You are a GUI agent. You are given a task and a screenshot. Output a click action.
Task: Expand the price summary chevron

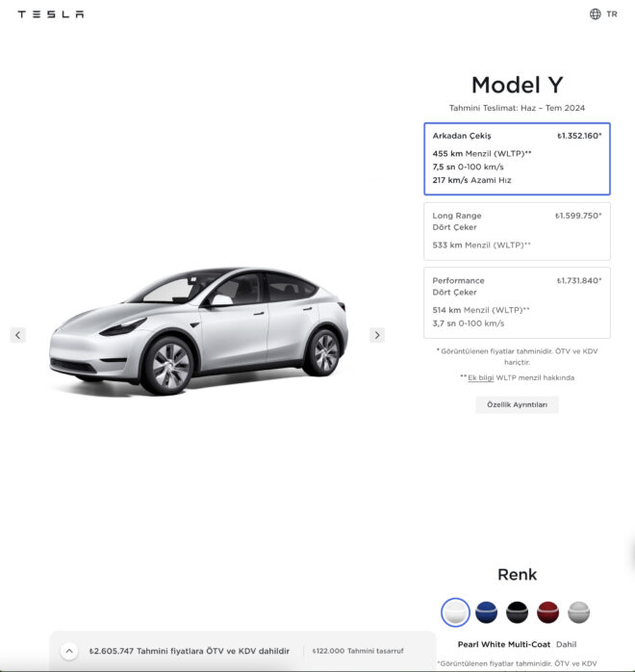69,651
